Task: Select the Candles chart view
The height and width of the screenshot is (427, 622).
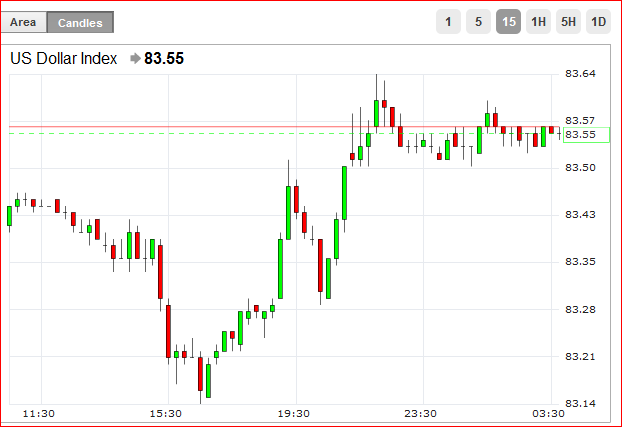Action: point(81,23)
